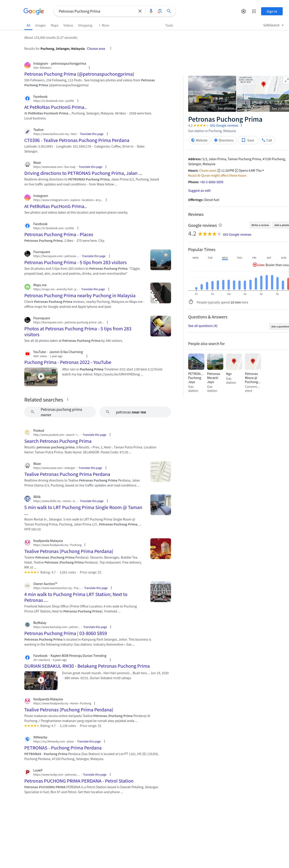Open options for Owner Auction result

click(111, 588)
